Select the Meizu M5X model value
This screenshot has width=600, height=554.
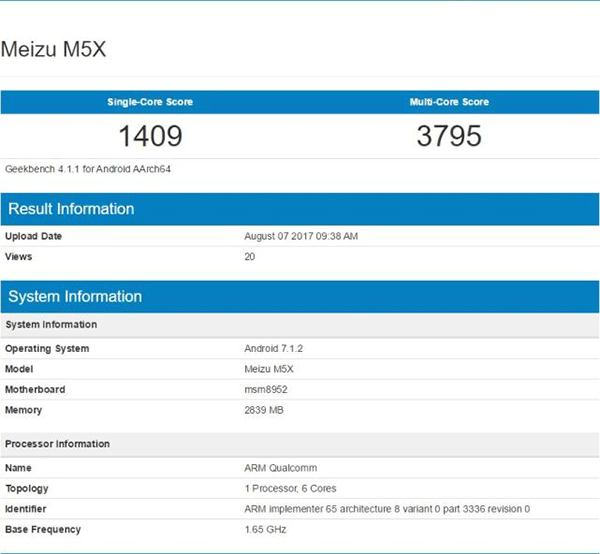point(269,369)
